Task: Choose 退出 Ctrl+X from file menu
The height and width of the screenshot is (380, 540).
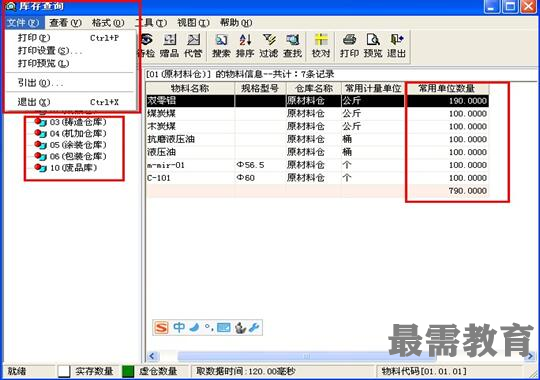Action: [x=70, y=102]
